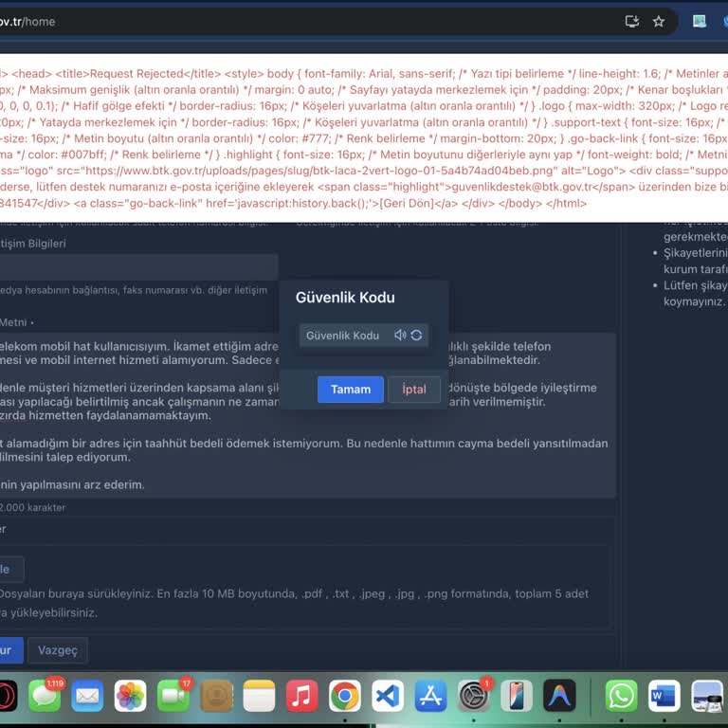Cancel the dialog with İptal

(414, 389)
